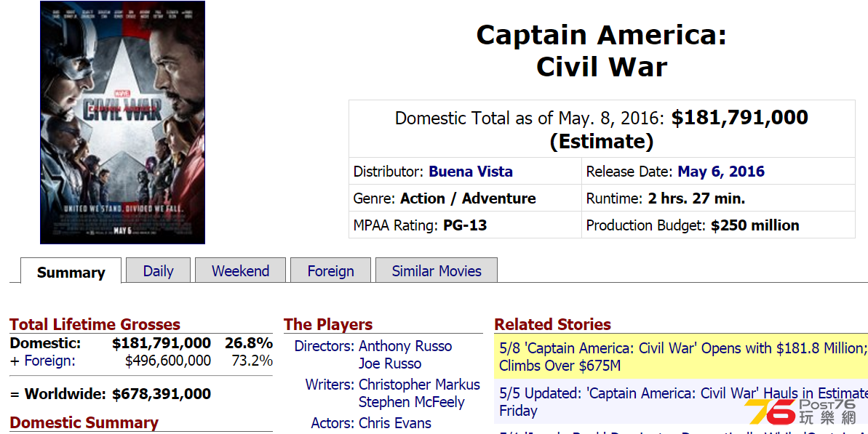868x434 pixels.
Task: Open the Captain America Civil War poster
Action: (122, 122)
